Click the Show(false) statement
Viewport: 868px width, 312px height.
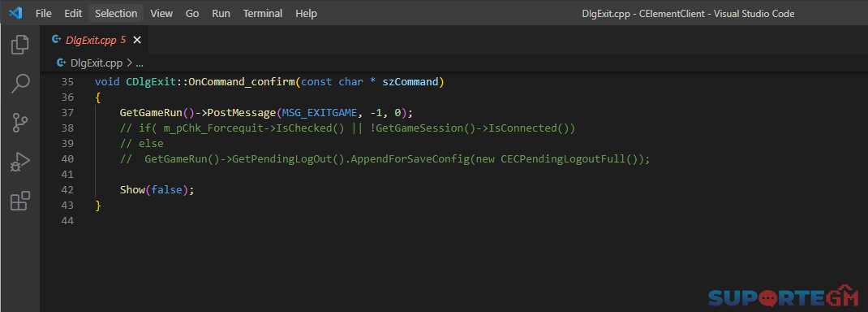click(x=157, y=189)
